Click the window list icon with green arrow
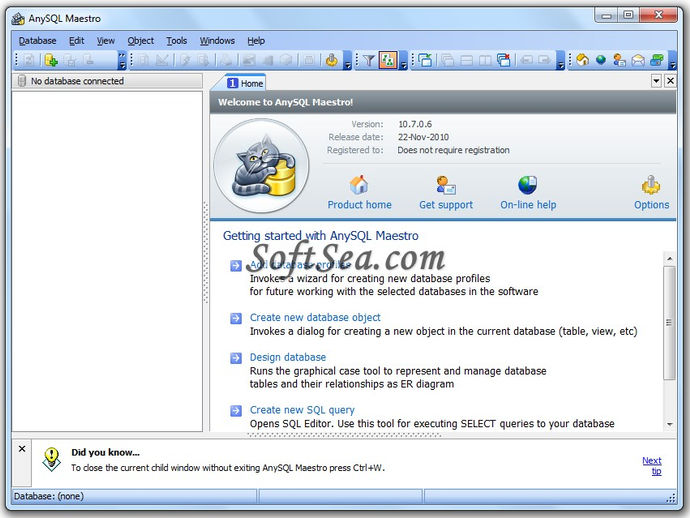The width and height of the screenshot is (690, 518). point(425,60)
